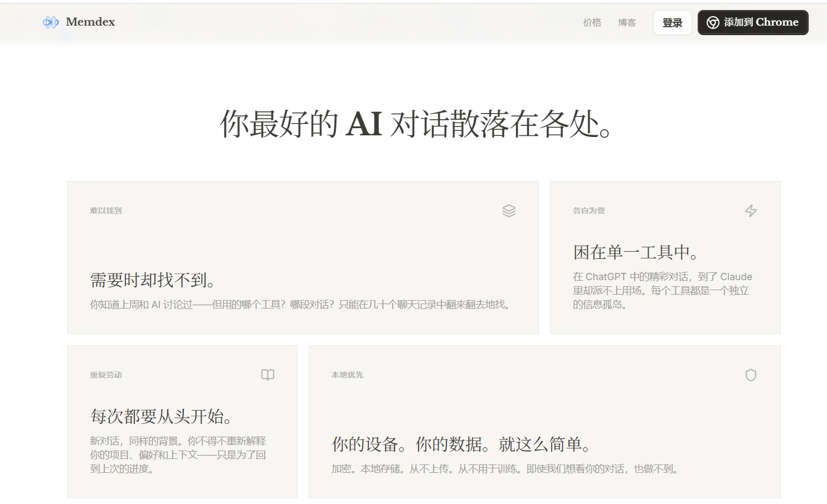Click the layers icon in 难以找到 card

coord(509,211)
